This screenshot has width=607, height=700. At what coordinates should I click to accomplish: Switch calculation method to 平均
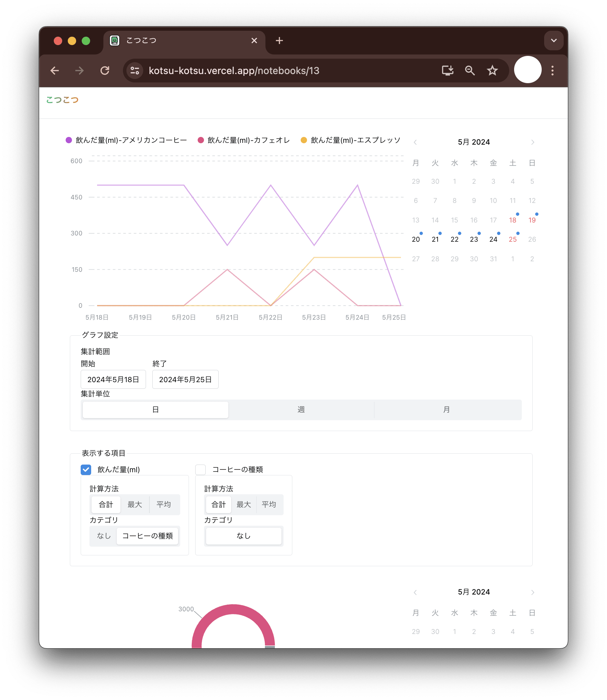[x=164, y=505]
